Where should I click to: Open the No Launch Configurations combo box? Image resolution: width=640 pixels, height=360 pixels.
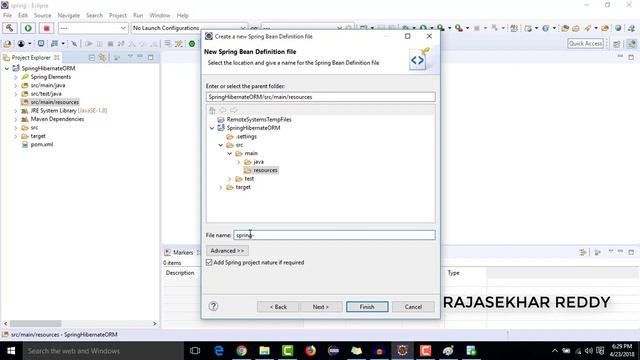tap(189, 28)
